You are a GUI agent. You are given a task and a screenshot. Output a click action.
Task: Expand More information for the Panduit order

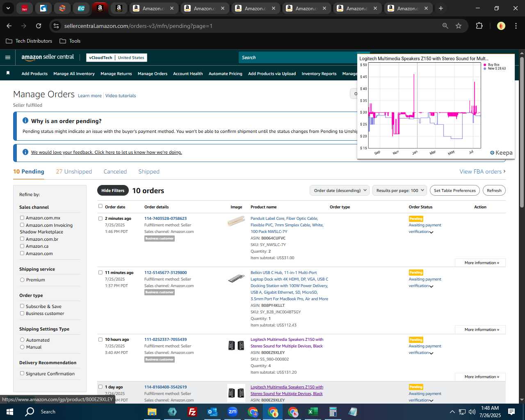pyautogui.click(x=480, y=262)
